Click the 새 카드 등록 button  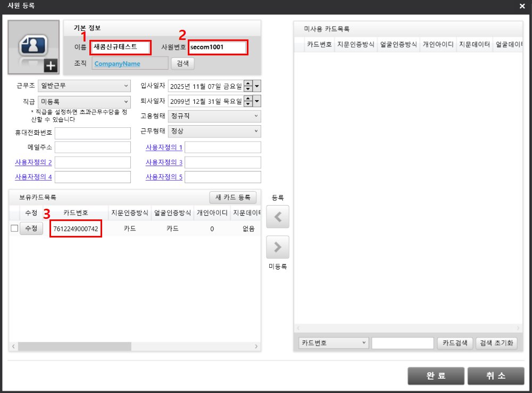233,198
